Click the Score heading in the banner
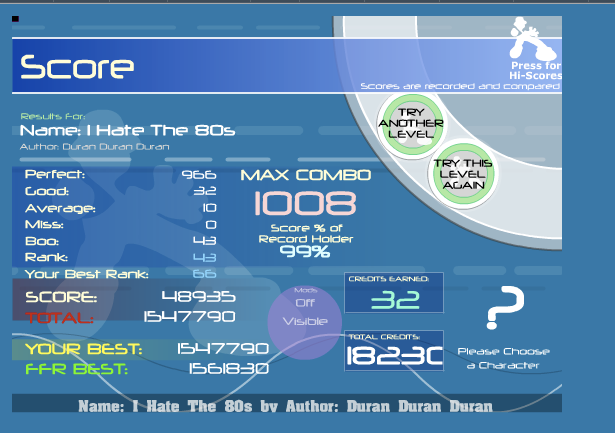This screenshot has width=615, height=433. tap(77, 68)
